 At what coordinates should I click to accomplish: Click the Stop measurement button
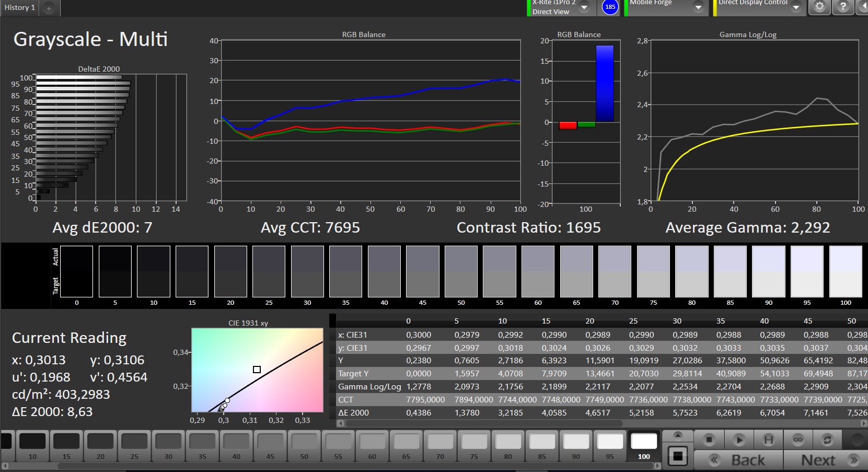click(x=709, y=440)
